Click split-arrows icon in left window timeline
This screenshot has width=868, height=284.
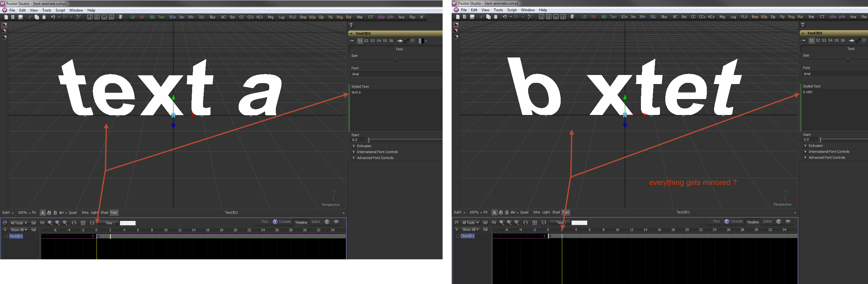(x=74, y=223)
